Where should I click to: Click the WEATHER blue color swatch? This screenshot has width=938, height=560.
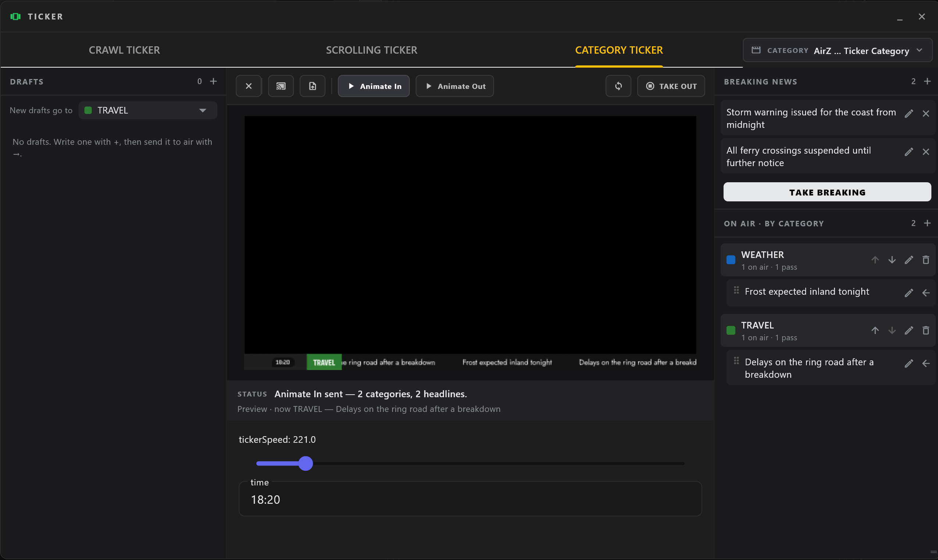click(731, 260)
